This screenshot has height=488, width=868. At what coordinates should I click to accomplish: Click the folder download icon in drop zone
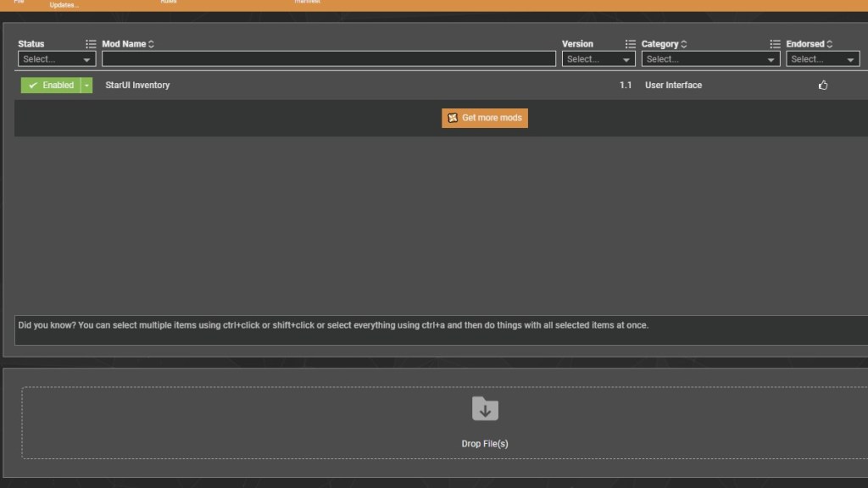[485, 409]
